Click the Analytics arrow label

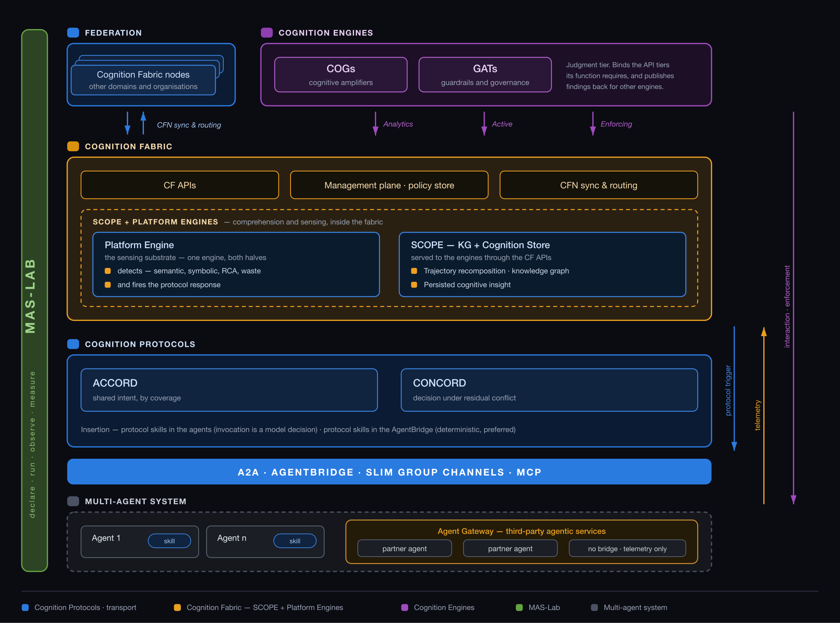398,124
